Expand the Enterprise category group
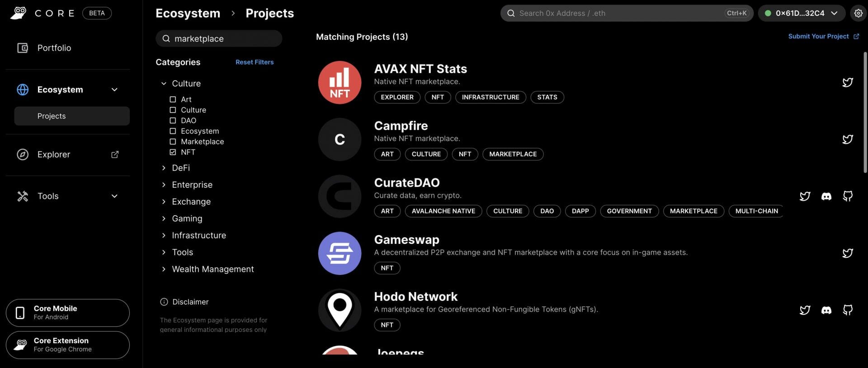Screen dimensions: 868x368 (164, 185)
